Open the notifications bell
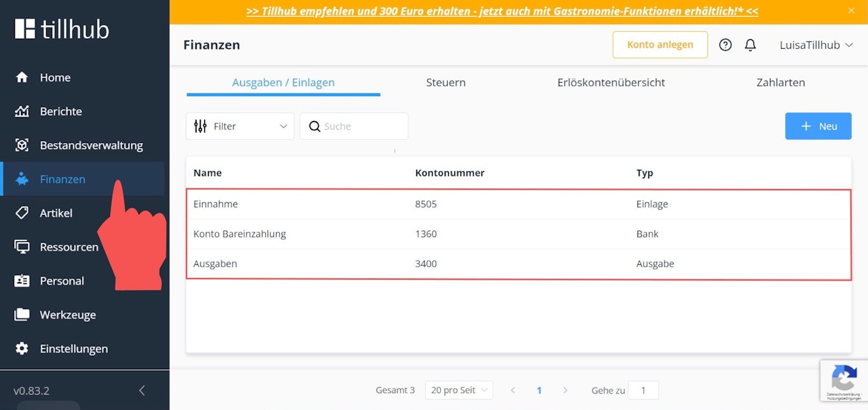Screen dimensions: 868x410 (x=750, y=44)
